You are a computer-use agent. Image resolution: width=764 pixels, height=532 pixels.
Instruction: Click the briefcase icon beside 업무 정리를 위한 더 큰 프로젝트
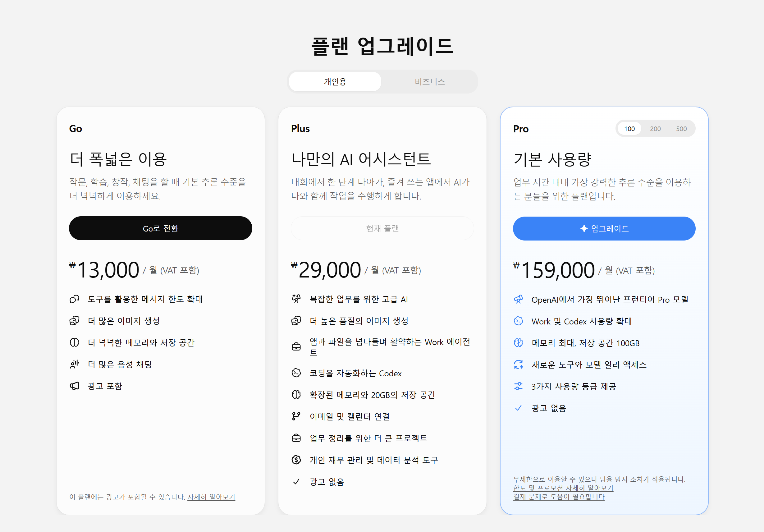[x=296, y=438]
